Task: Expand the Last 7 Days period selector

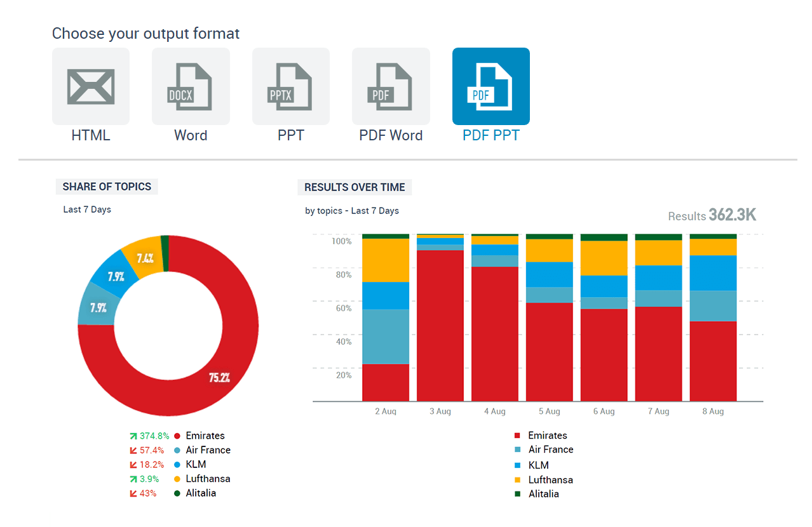Action: tap(86, 210)
